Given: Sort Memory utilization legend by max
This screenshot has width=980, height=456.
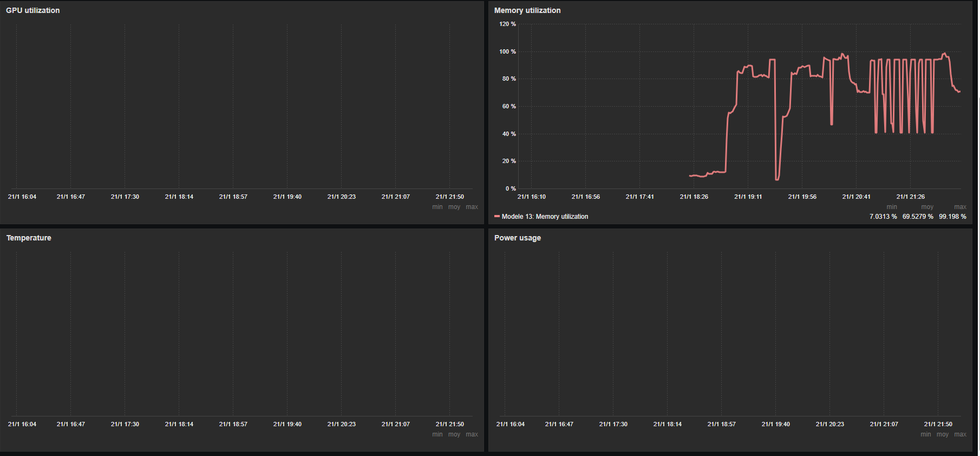Looking at the screenshot, I should (x=960, y=207).
